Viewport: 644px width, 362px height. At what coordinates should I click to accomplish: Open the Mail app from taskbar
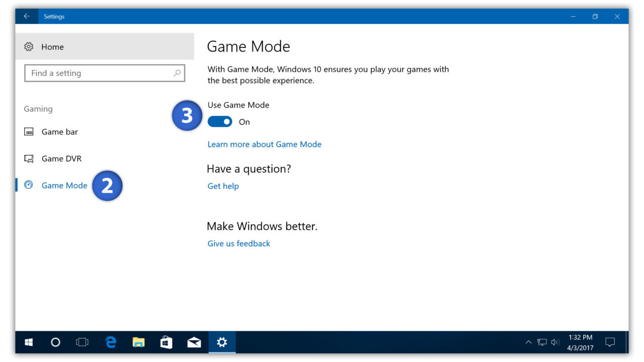tap(194, 342)
